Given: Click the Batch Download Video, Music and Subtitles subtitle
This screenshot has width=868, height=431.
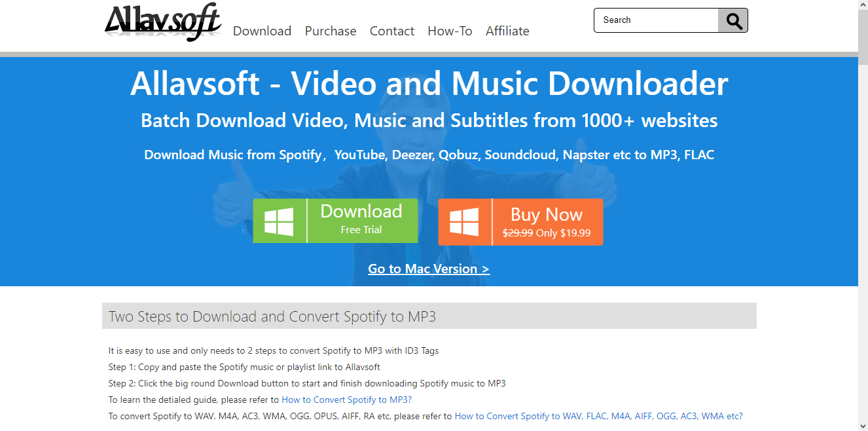Looking at the screenshot, I should (429, 121).
